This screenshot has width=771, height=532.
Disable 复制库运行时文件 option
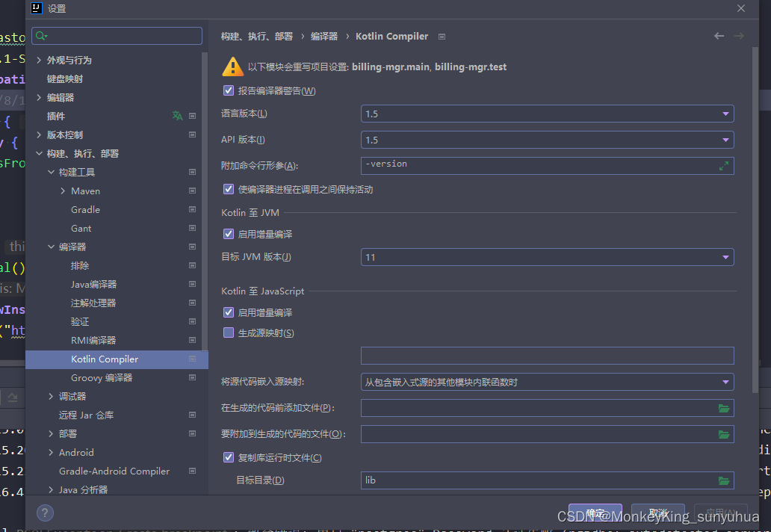point(228,457)
